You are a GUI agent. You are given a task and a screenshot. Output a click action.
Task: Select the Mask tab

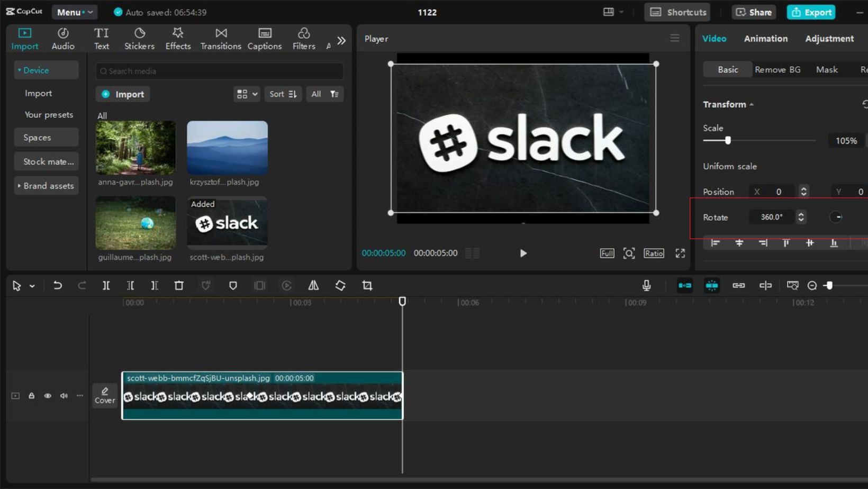[x=827, y=69]
